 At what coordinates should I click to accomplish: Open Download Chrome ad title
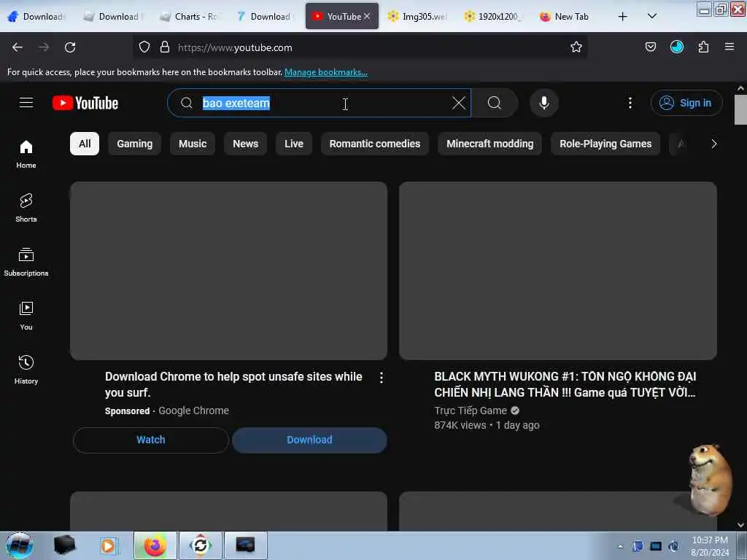tap(233, 384)
